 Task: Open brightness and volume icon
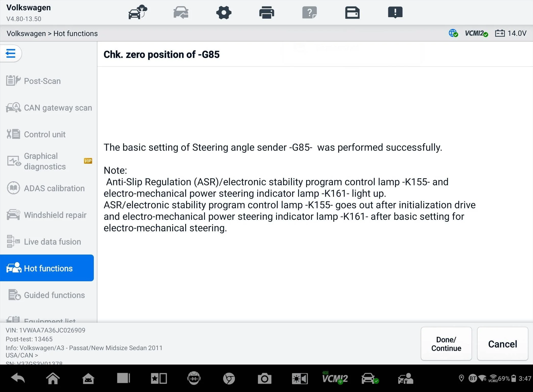click(x=300, y=378)
